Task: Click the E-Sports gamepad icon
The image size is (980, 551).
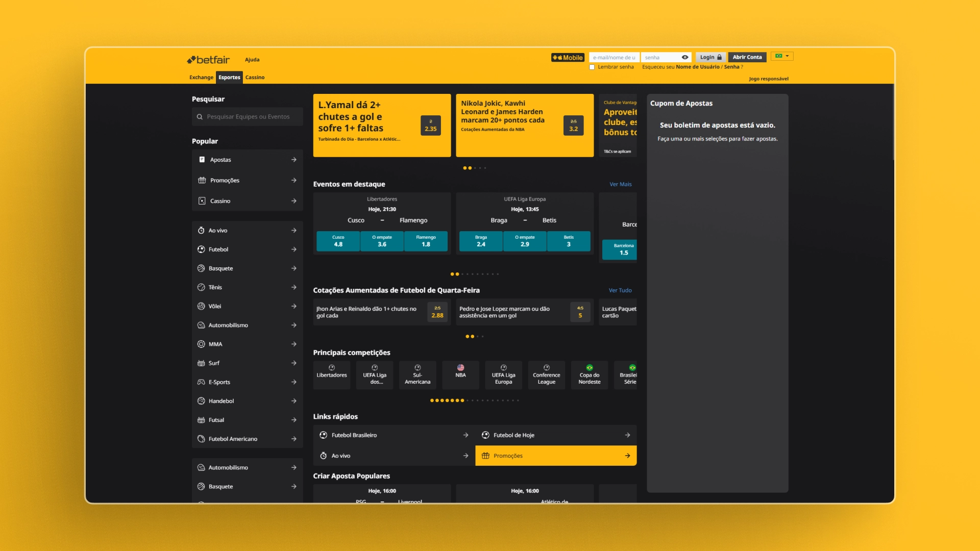Action: click(201, 382)
